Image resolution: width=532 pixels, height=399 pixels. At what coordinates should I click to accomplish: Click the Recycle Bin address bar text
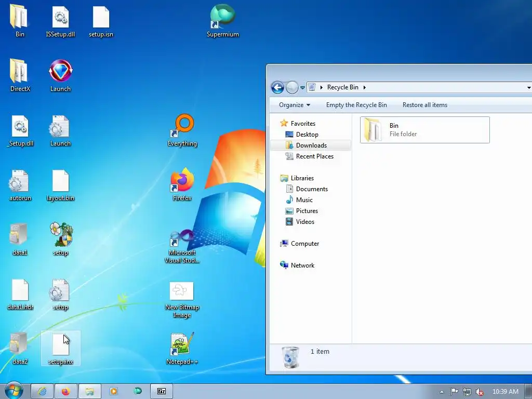click(343, 87)
